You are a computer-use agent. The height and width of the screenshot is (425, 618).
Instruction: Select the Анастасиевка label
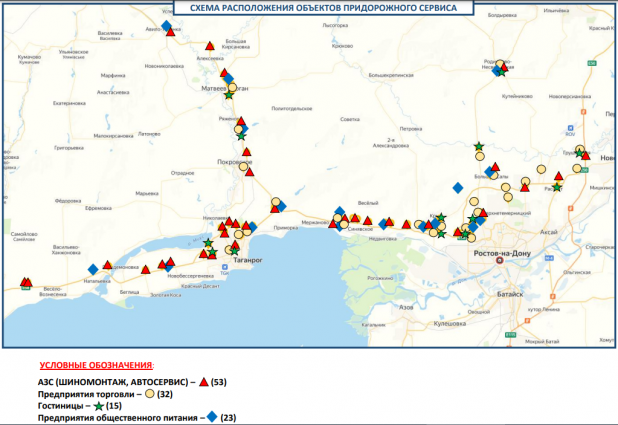click(113, 92)
